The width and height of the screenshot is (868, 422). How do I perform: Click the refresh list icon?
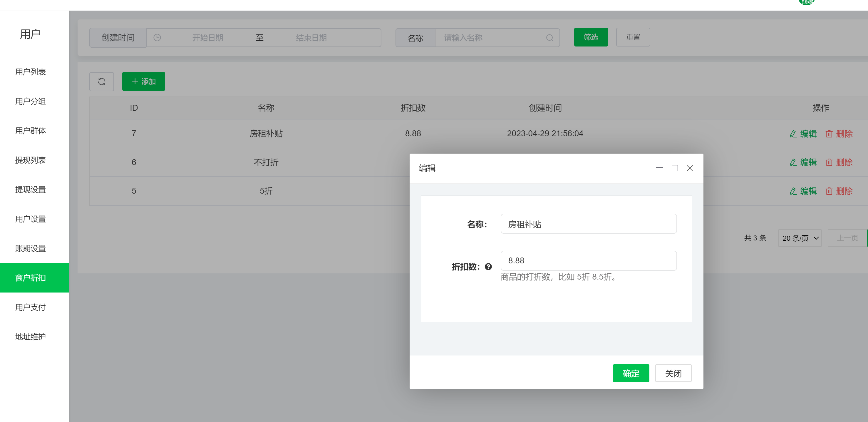pos(101,81)
